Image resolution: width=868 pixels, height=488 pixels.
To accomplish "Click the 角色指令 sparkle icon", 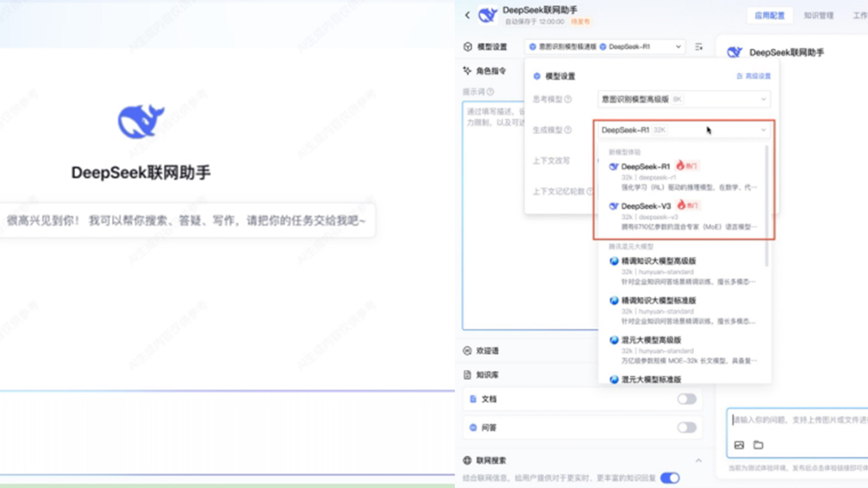I will tap(467, 71).
